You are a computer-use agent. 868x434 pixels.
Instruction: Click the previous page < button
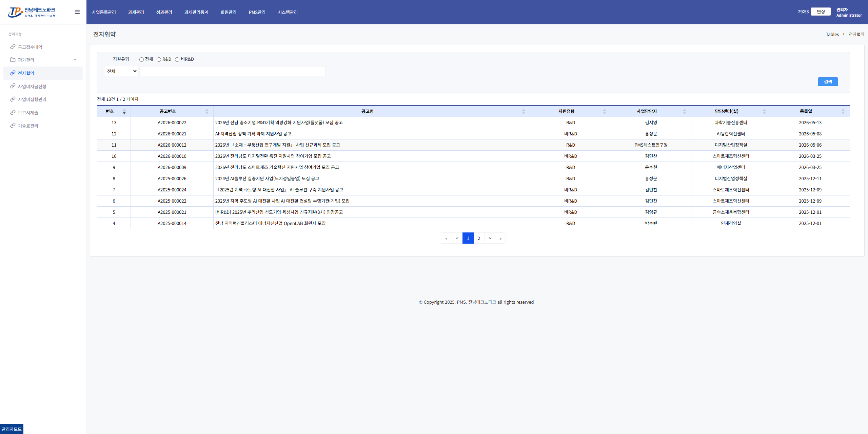[x=457, y=238]
